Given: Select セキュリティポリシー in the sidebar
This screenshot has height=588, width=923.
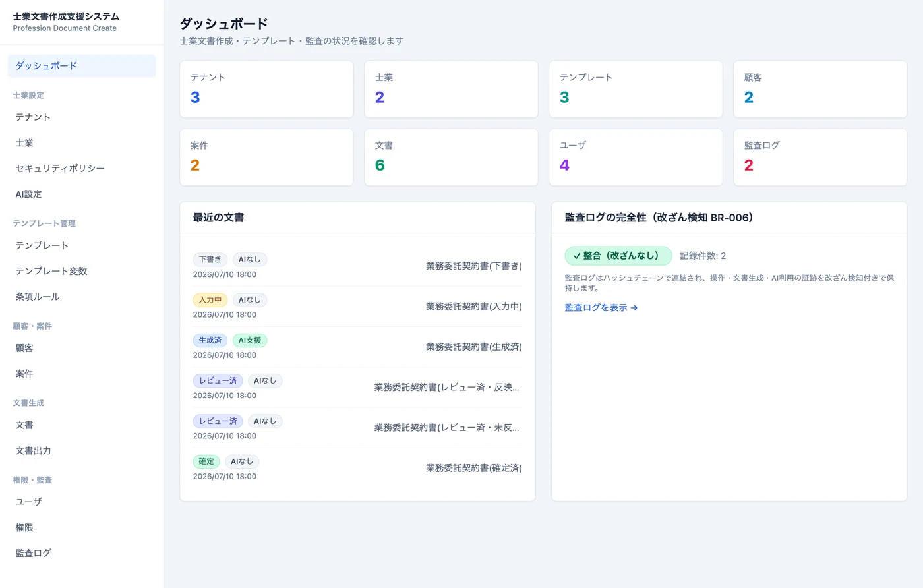Looking at the screenshot, I should [x=82, y=169].
